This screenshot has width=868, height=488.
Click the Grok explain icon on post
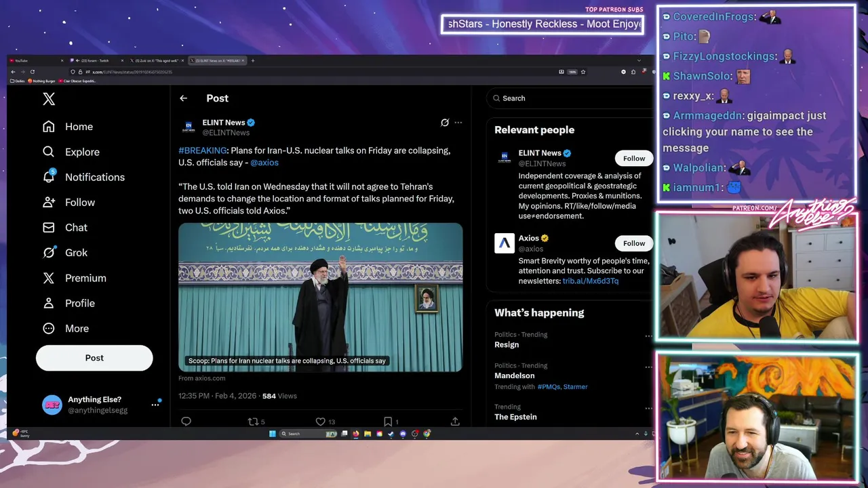tap(445, 123)
